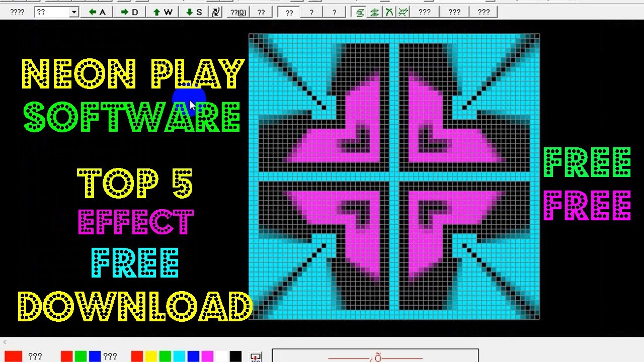Choose magenta in the color palette

207,356
